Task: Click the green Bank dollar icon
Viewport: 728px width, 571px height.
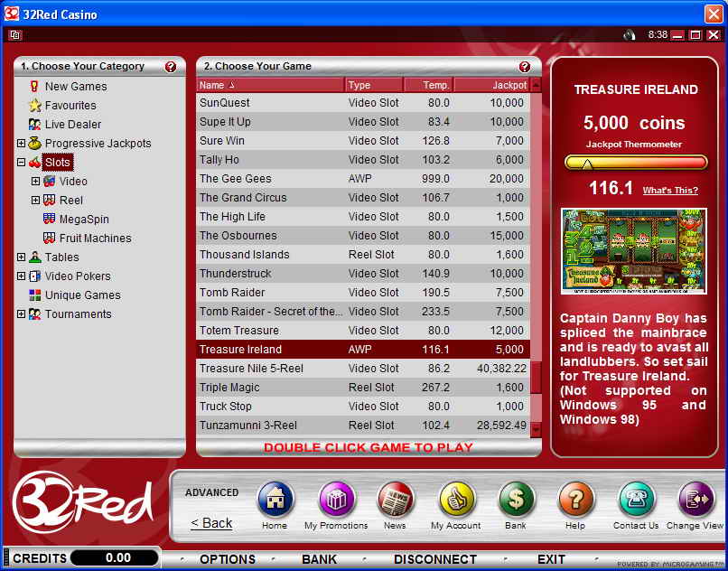Action: click(x=516, y=500)
